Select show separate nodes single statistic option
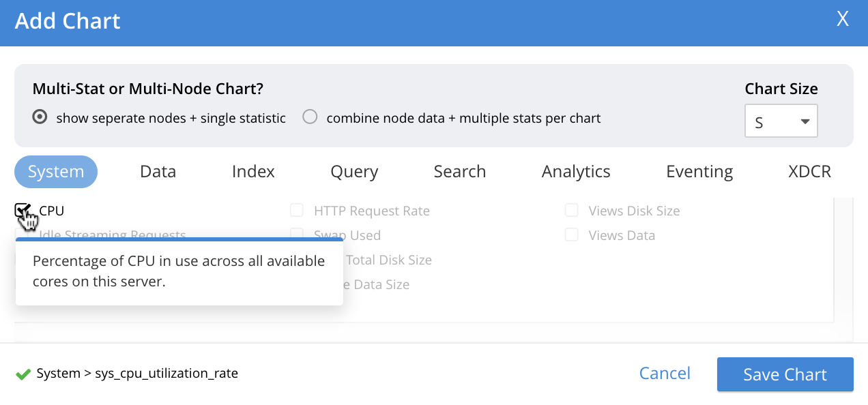868x405 pixels. coord(39,117)
